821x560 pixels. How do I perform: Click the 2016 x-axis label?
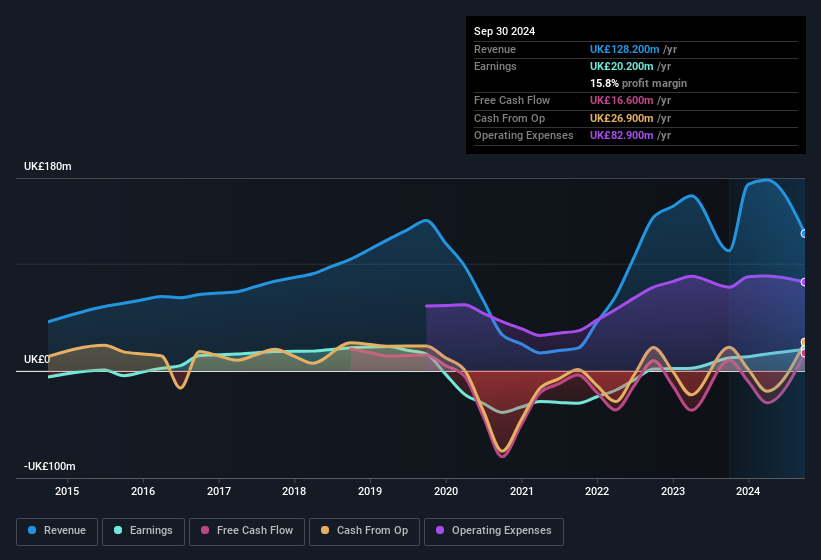(143, 491)
